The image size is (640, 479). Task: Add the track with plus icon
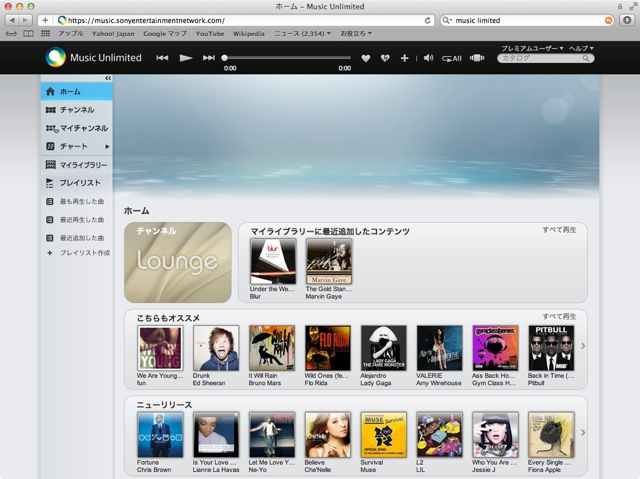point(404,58)
